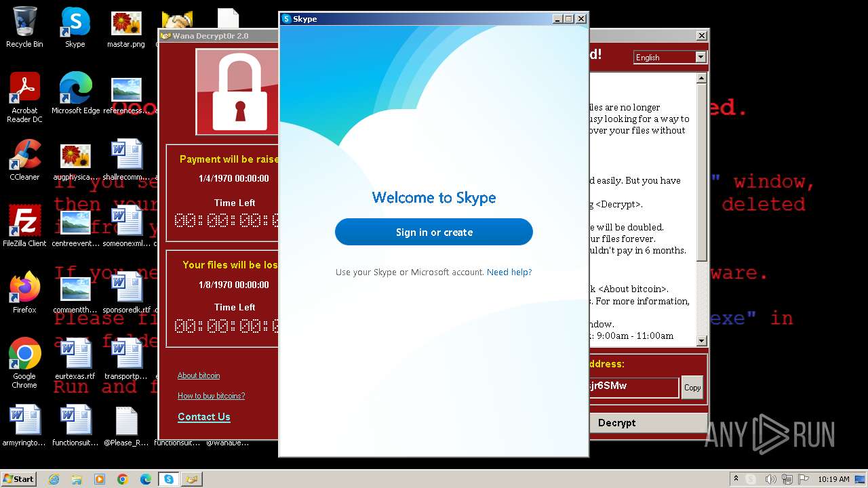Open the Need help? link
Screen dimensions: 868x488
pyautogui.click(x=509, y=272)
